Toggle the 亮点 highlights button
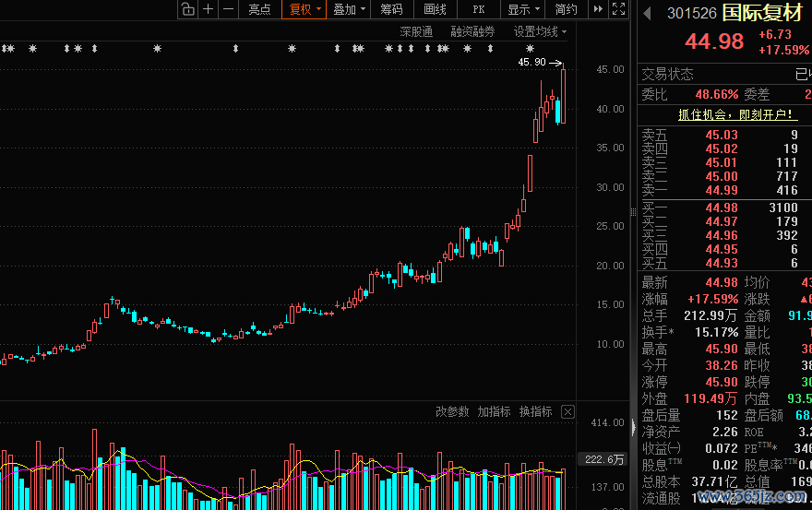Image resolution: width=812 pixels, height=510 pixels. point(259,9)
